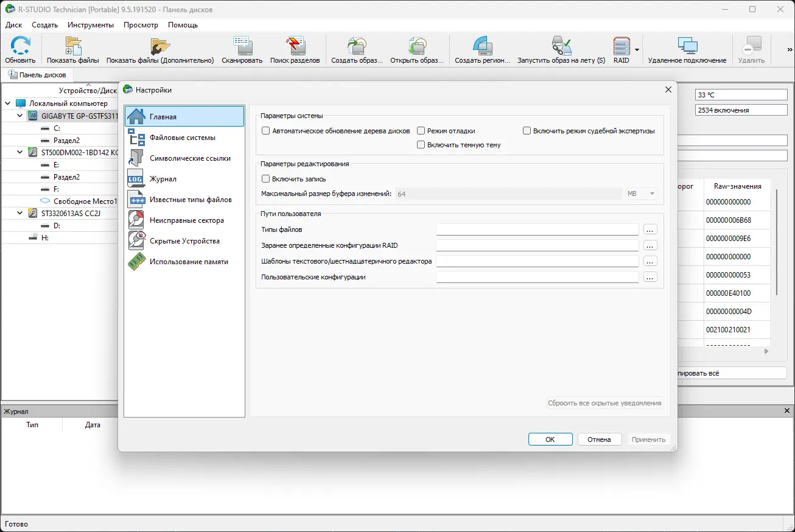Image resolution: width=795 pixels, height=532 pixels.
Task: Click the Тип column header in Журнал
Action: tap(32, 425)
